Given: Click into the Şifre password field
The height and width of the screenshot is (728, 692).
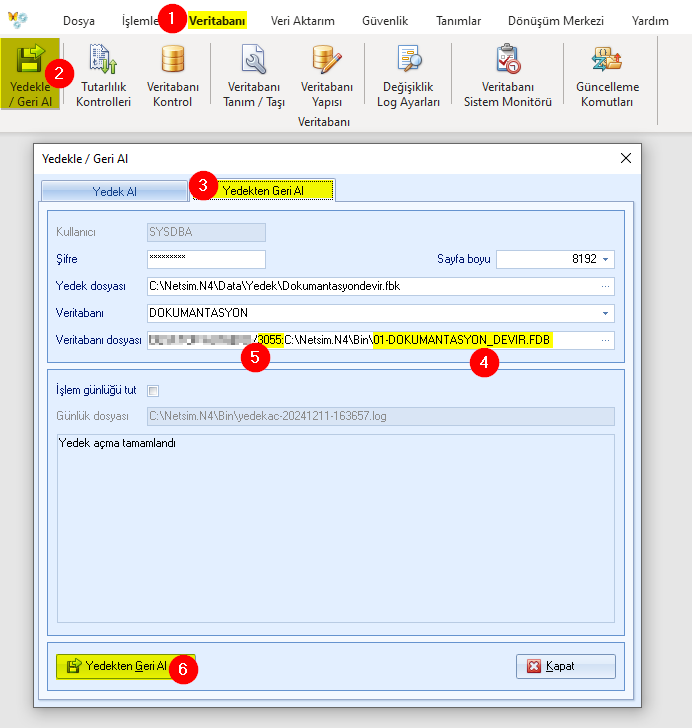Looking at the screenshot, I should point(206,259).
